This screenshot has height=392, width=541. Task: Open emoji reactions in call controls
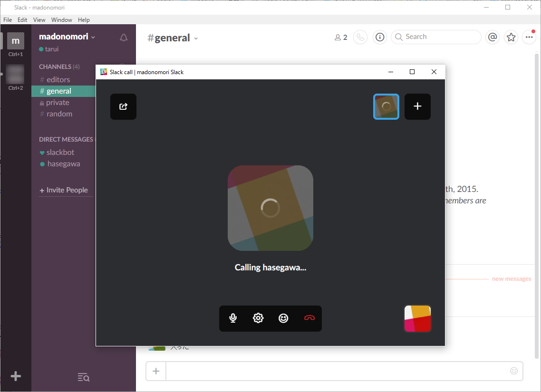coord(283,318)
